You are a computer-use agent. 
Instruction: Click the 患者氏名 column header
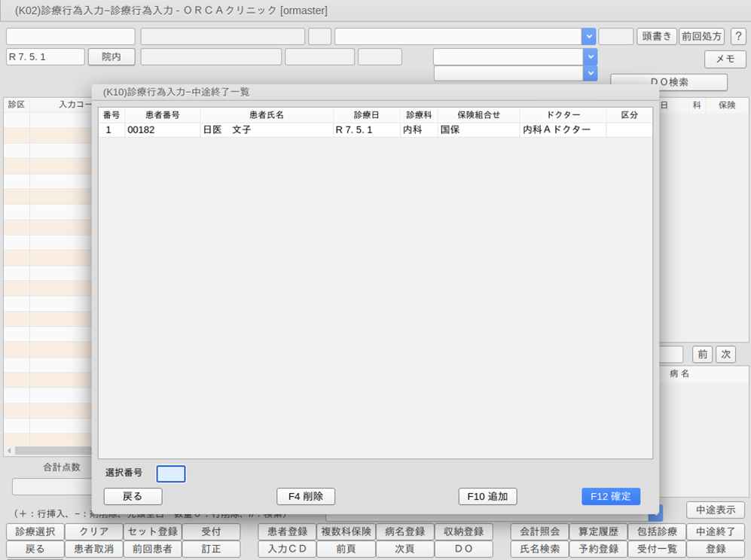pyautogui.click(x=267, y=115)
